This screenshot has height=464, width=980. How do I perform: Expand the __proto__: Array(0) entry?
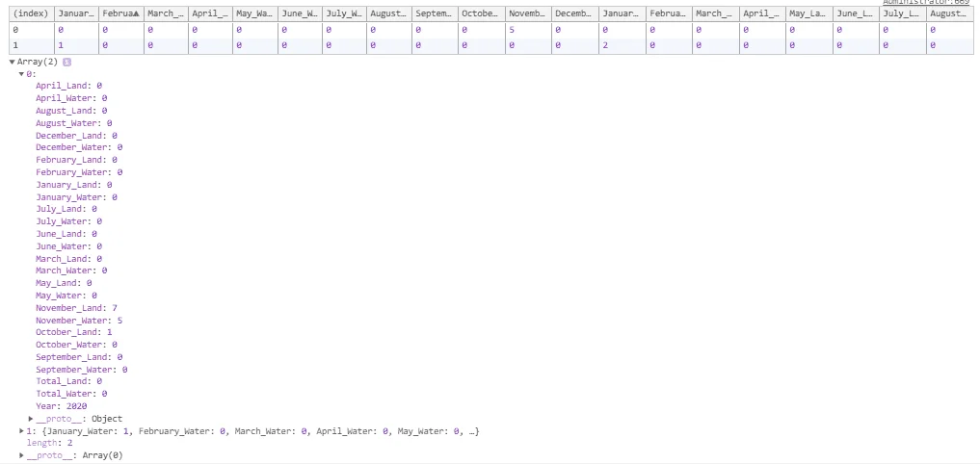point(22,455)
